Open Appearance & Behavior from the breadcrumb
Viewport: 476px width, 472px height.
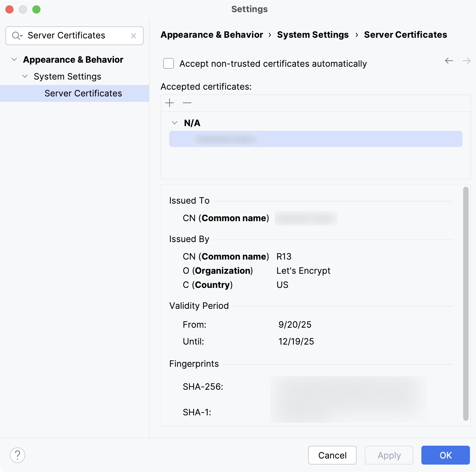212,35
